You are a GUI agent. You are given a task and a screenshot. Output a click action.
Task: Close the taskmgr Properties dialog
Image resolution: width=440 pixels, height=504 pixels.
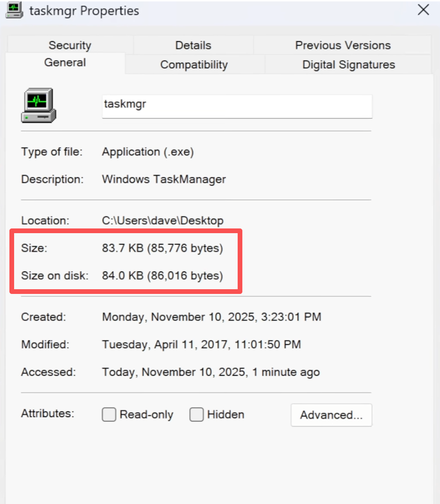coord(424,10)
